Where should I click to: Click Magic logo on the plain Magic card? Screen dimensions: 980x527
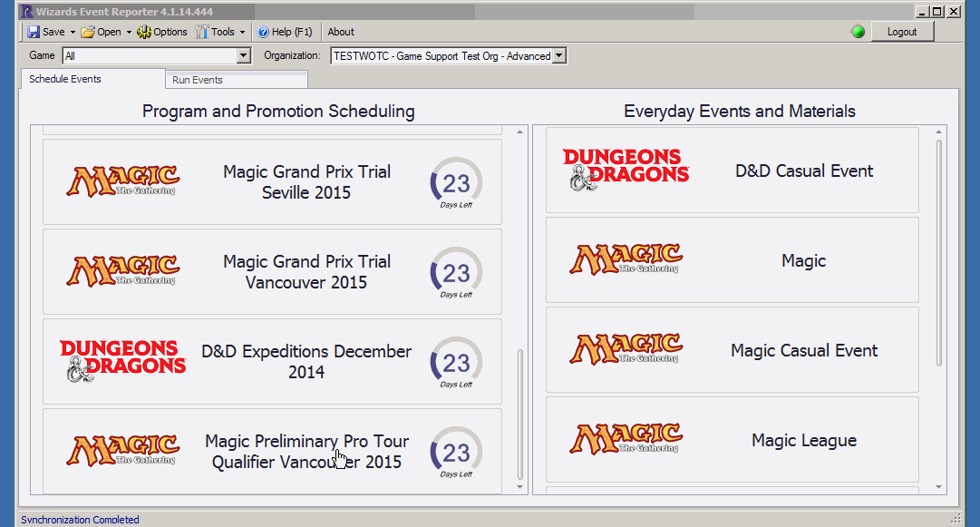pos(626,259)
